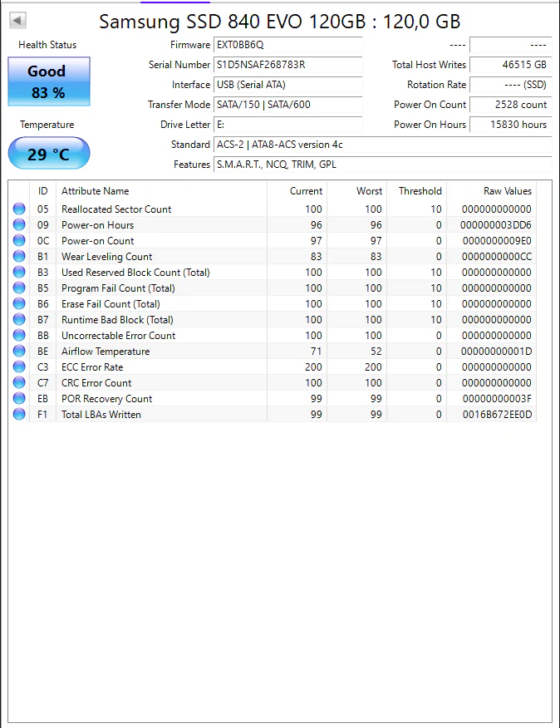Click the 29 °C temperature indicator
The height and width of the screenshot is (728, 560).
[x=49, y=153]
